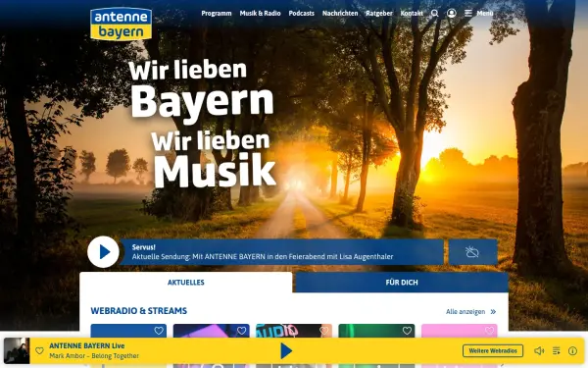This screenshot has width=588, height=368.
Task: Select the WEBRADIO & STREAMS heading
Action: (139, 311)
